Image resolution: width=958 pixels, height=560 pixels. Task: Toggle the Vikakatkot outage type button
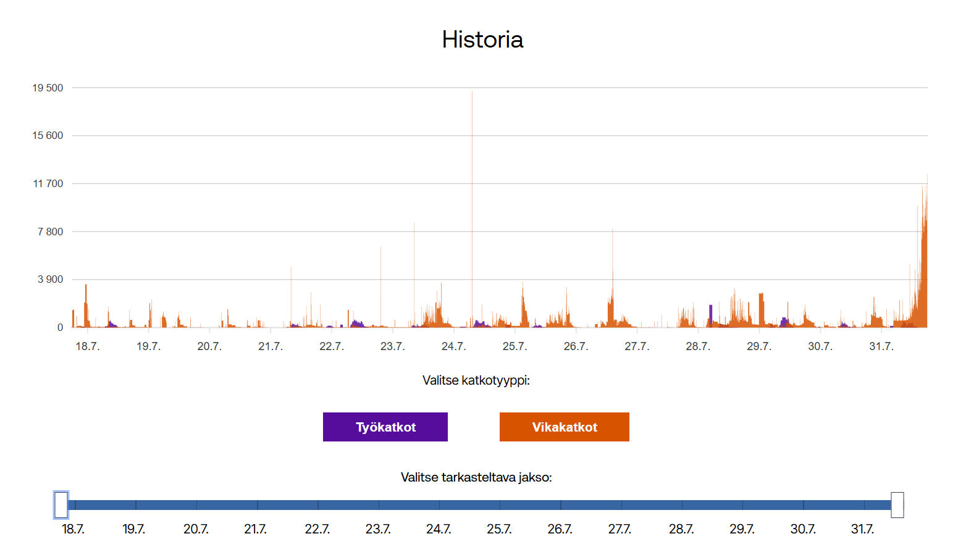point(564,427)
